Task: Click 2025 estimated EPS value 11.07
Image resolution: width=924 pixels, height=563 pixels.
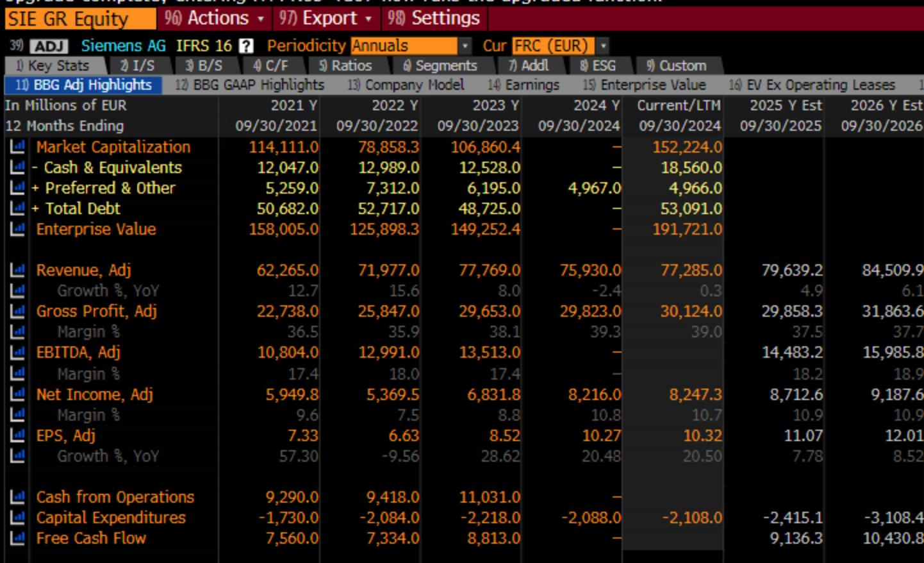Action: click(x=803, y=435)
